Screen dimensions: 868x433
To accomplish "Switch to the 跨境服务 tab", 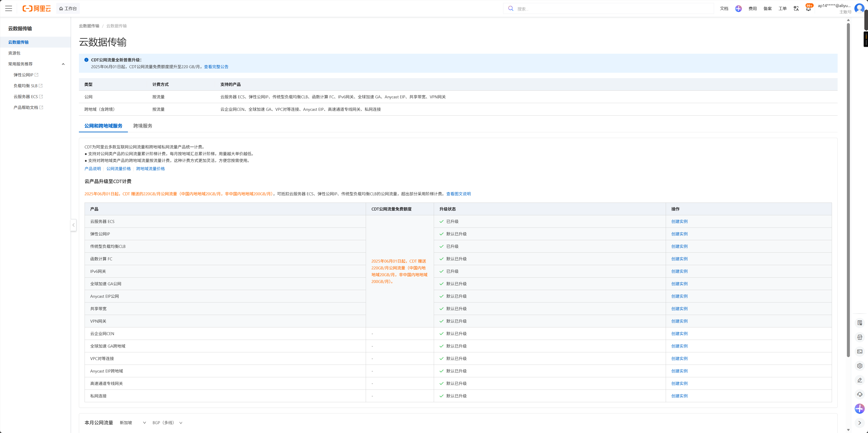I will 143,126.
